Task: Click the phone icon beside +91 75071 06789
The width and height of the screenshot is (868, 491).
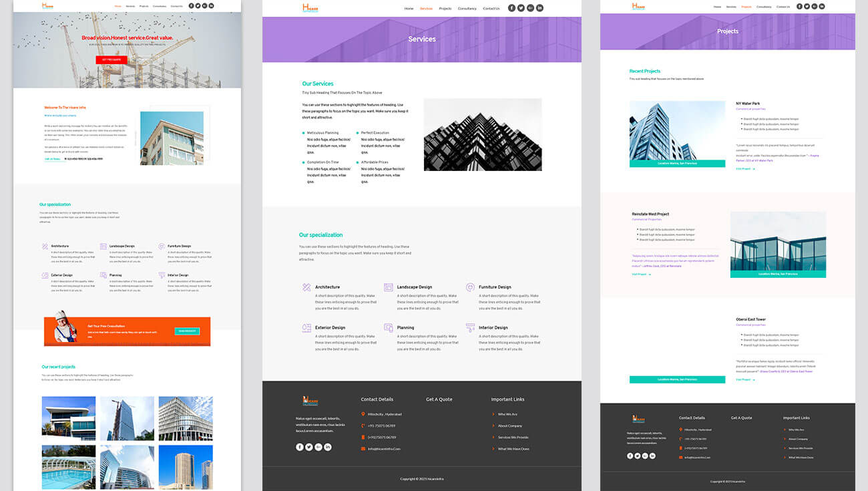Action: click(362, 425)
